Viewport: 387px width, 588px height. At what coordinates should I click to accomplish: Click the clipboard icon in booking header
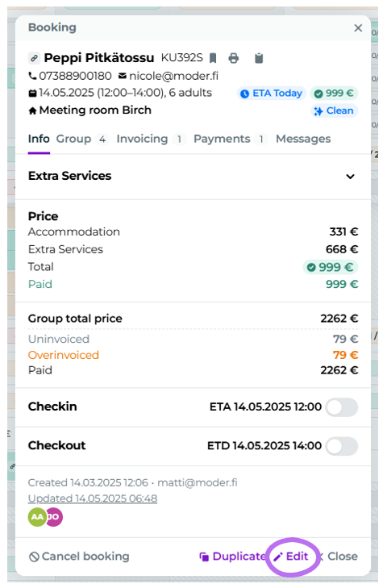tap(259, 58)
